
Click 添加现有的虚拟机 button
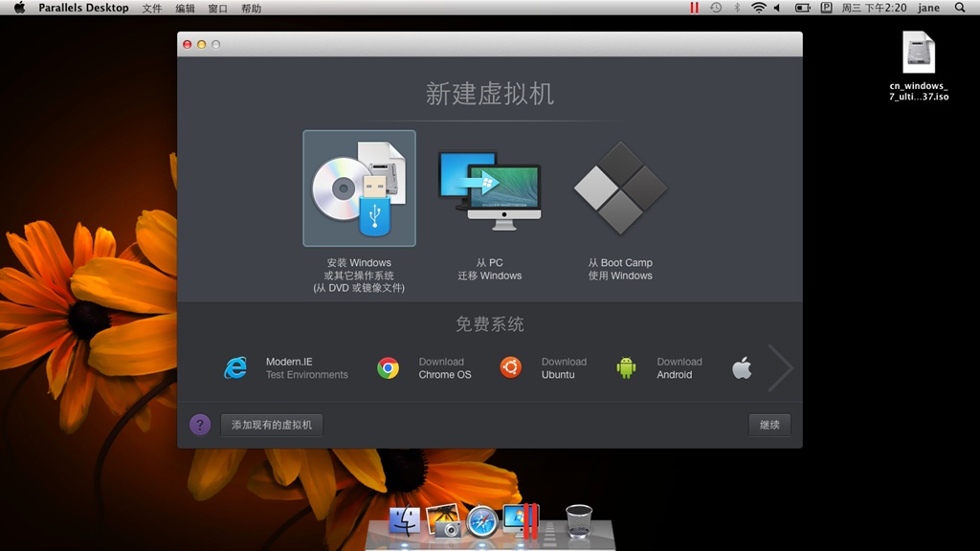(271, 425)
